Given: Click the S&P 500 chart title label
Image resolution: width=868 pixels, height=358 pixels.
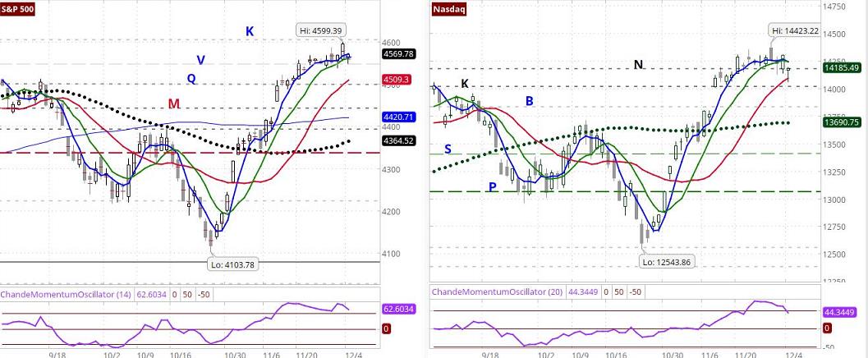Looking at the screenshot, I should point(18,9).
